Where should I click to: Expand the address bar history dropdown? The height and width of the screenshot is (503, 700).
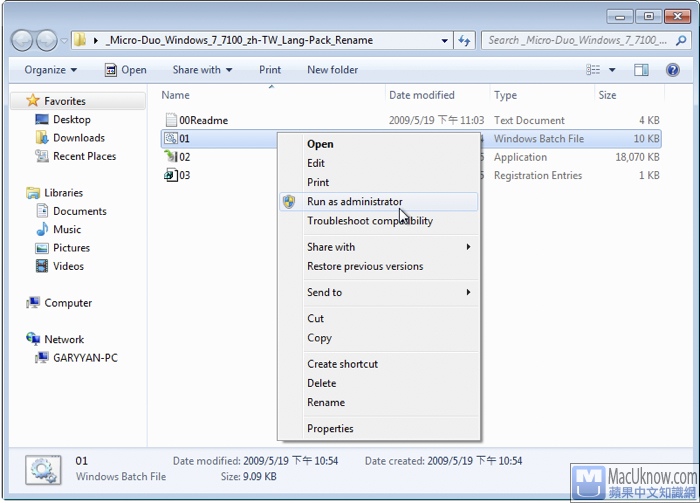(445, 41)
